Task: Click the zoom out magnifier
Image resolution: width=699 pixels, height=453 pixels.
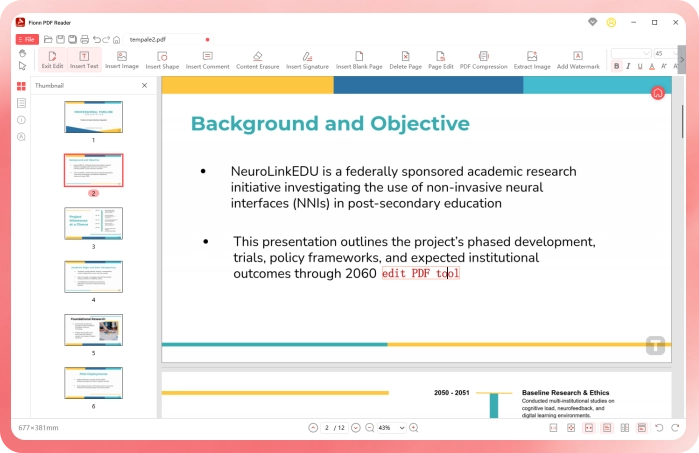Action: click(x=370, y=428)
